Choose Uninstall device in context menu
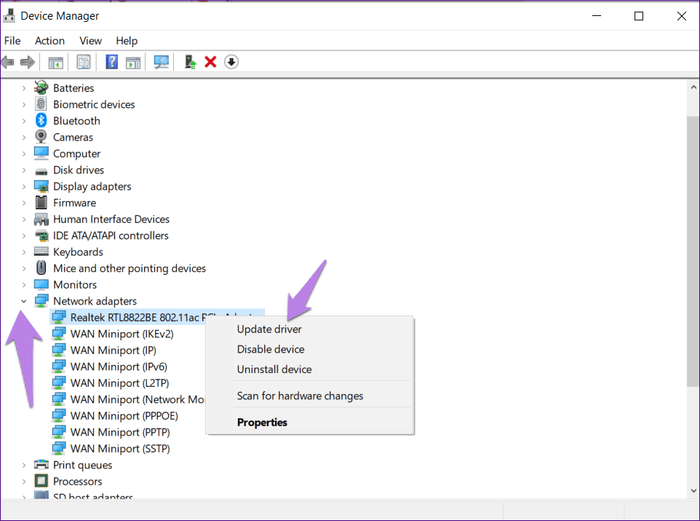This screenshot has height=521, width=700. [x=274, y=369]
